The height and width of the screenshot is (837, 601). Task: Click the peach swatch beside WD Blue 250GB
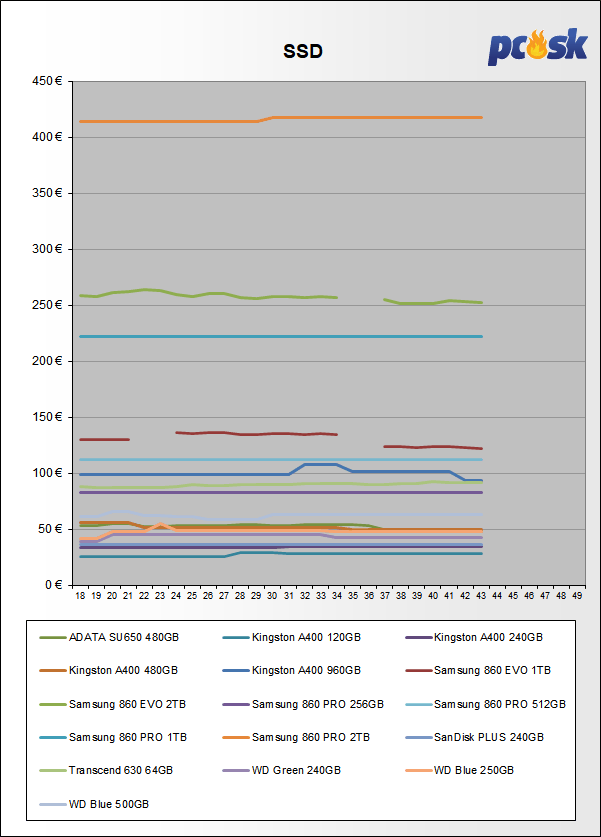(418, 771)
